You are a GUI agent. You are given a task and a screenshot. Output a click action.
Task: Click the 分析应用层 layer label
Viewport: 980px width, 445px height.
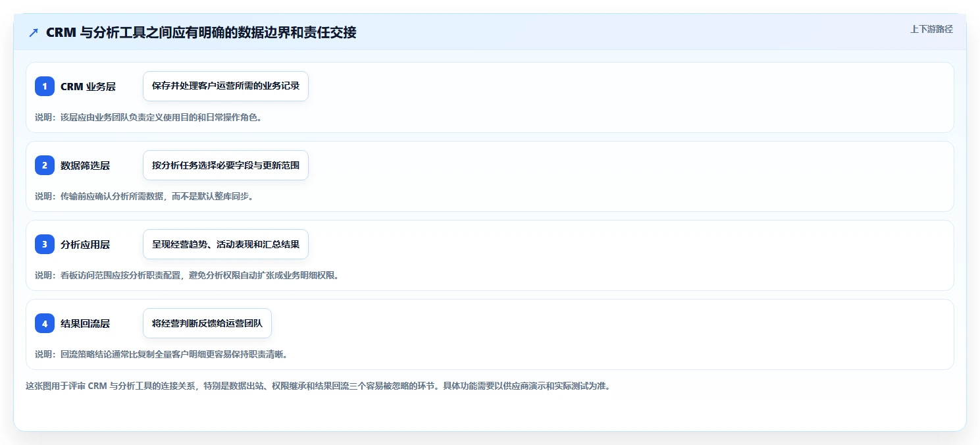click(x=86, y=244)
